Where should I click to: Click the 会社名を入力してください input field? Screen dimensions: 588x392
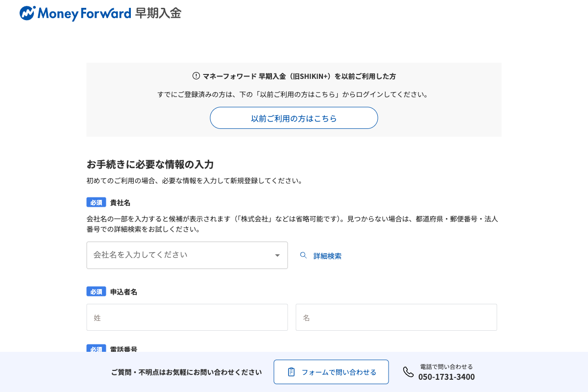[187, 255]
